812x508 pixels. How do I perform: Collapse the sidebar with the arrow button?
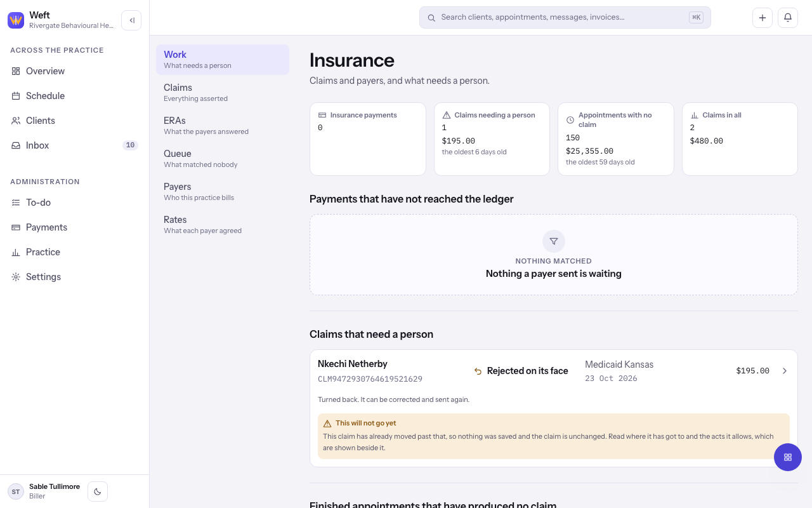[131, 20]
